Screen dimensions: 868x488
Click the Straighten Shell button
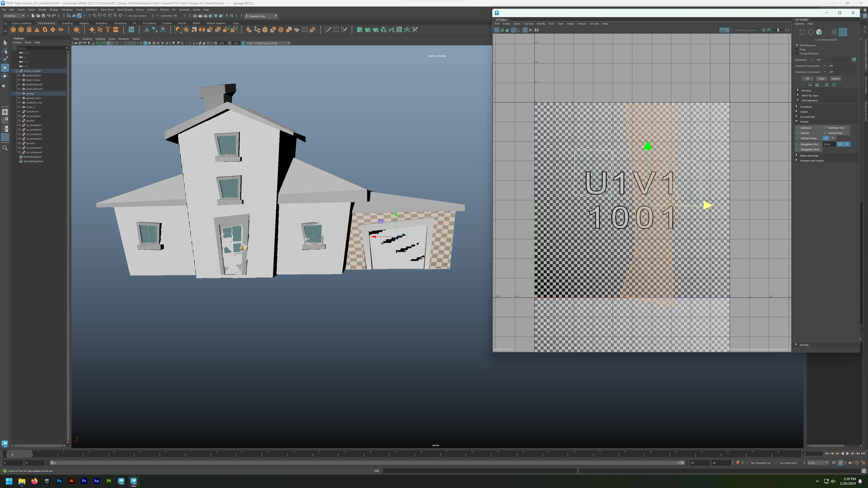pos(809,150)
